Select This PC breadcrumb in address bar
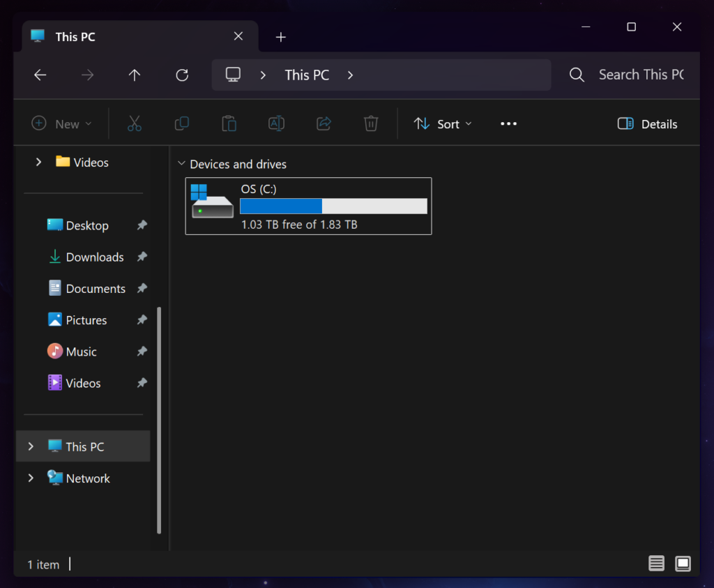Image resolution: width=714 pixels, height=588 pixels. tap(307, 75)
